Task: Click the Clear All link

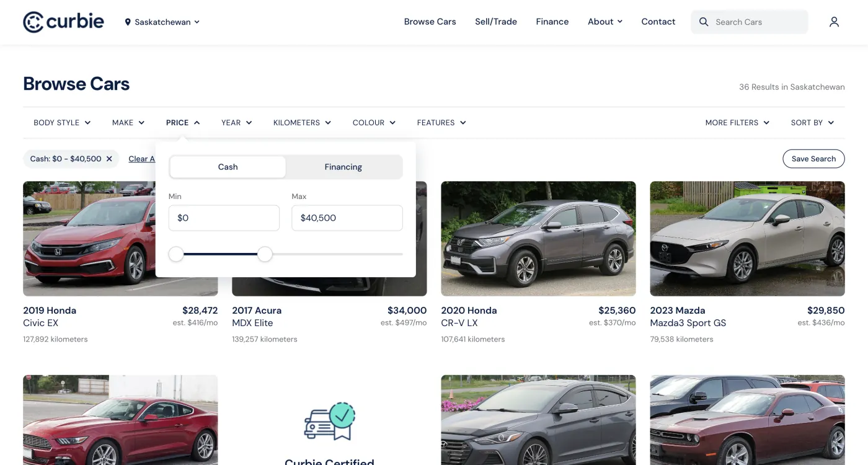Action: point(142,159)
